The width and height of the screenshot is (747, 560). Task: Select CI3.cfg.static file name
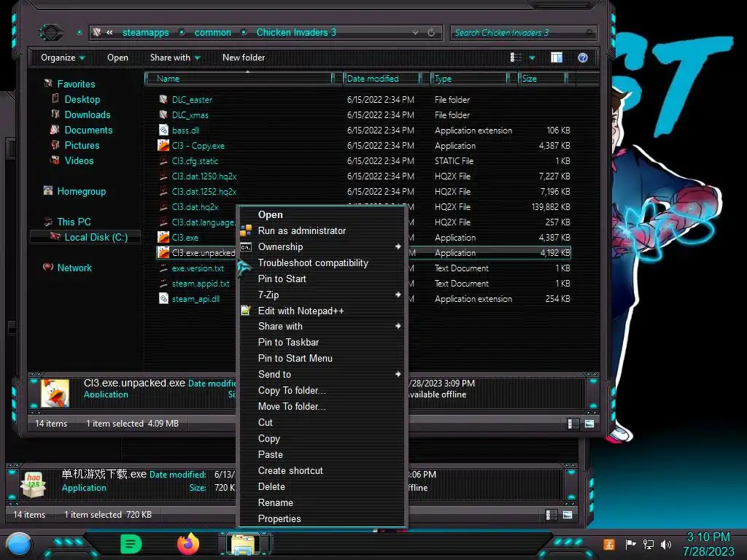[195, 161]
